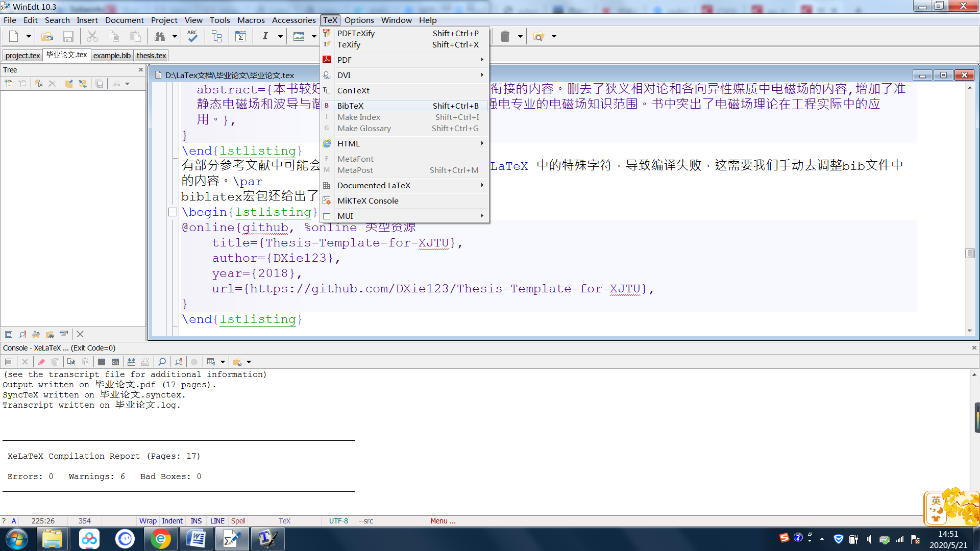Click the Find binoculars icon
Image resolution: width=980 pixels, height=551 pixels.
pyautogui.click(x=160, y=36)
